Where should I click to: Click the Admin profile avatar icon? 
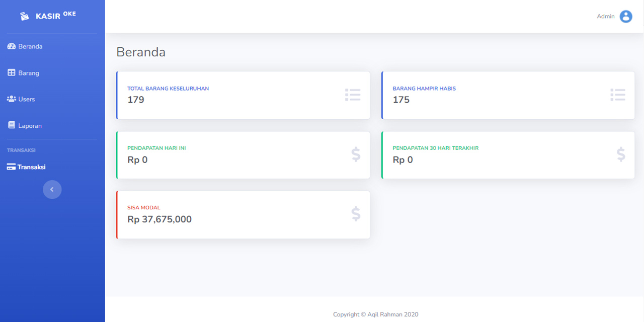(625, 17)
